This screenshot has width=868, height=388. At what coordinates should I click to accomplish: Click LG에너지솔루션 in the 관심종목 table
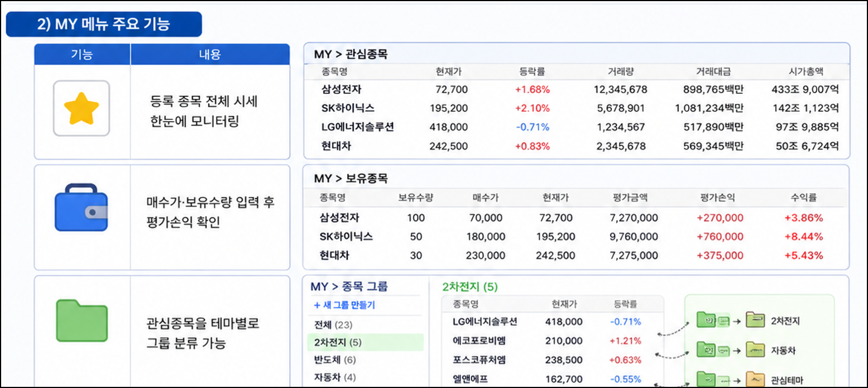(358, 127)
